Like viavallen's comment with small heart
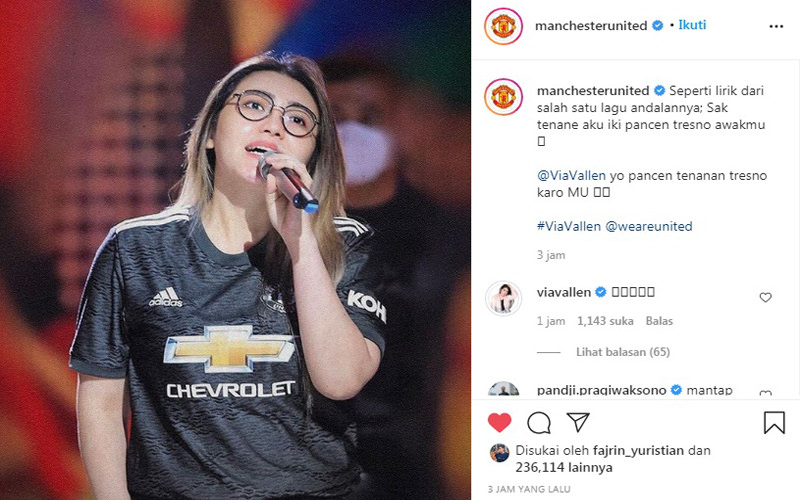The image size is (800, 500). point(765,297)
